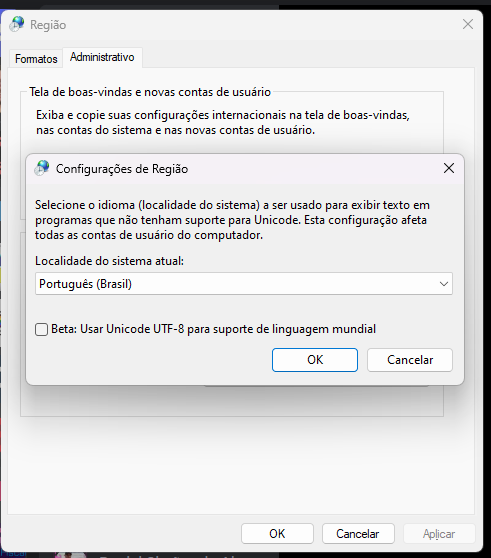Click the 'Localidade do sistema atual:' label

point(110,261)
